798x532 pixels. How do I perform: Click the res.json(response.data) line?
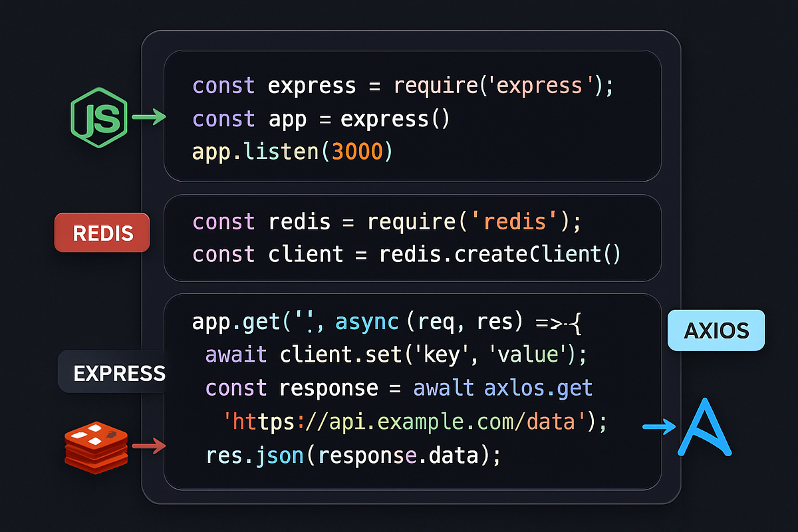tap(352, 455)
